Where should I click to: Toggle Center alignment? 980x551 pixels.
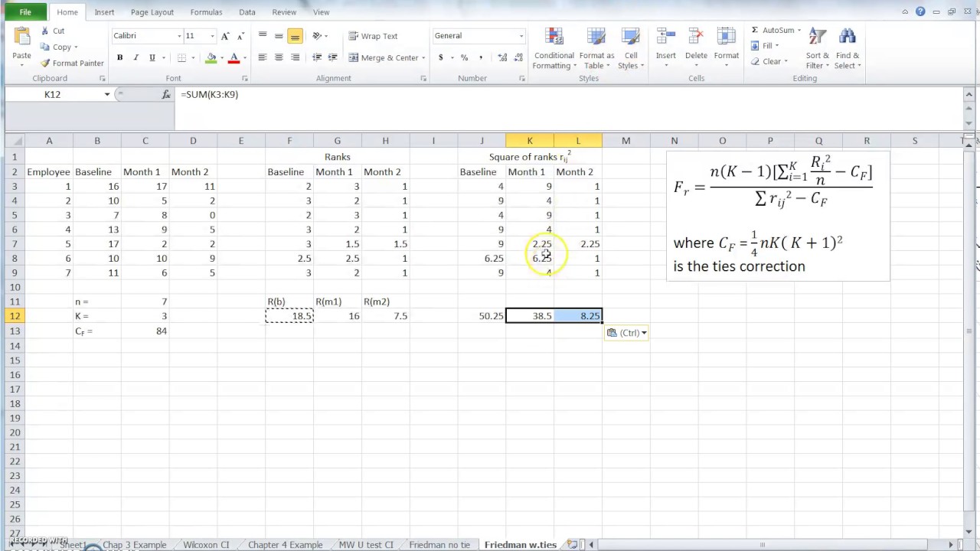coord(279,58)
